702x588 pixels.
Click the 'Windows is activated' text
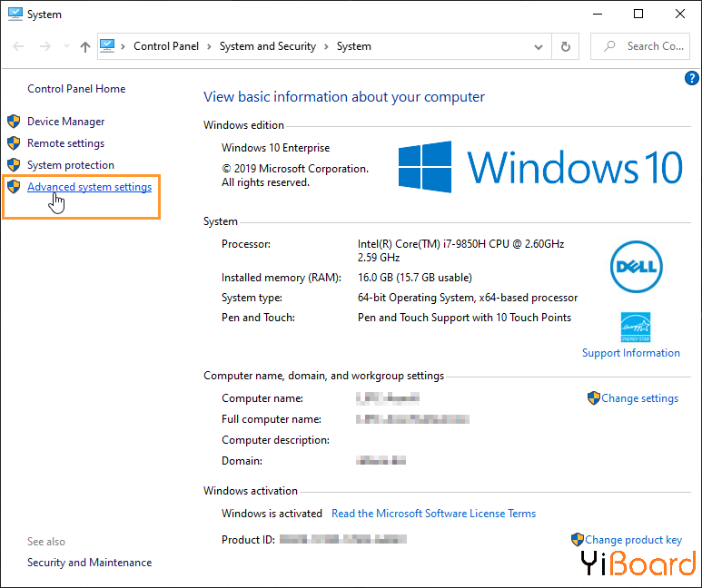(272, 514)
